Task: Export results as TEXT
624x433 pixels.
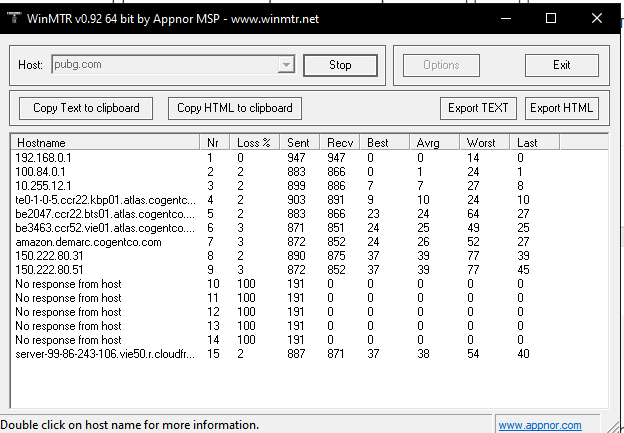Action: click(x=478, y=108)
